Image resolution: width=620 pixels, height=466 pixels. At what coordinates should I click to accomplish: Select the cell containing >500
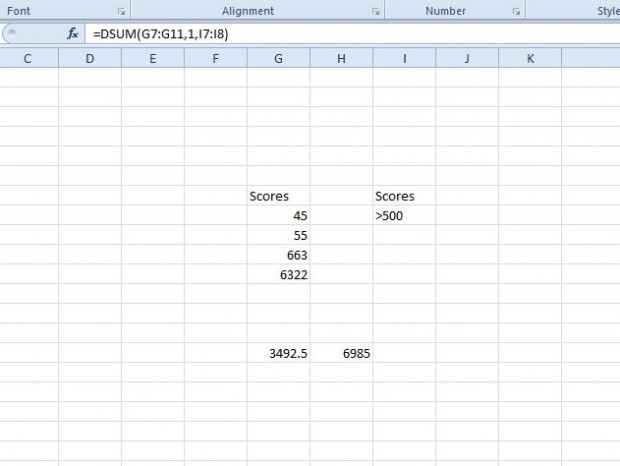point(404,215)
